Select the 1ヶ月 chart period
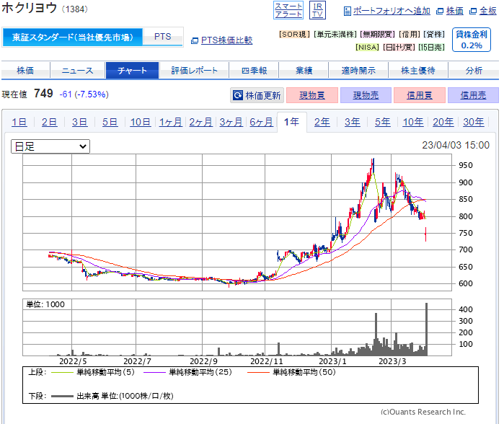The width and height of the screenshot is (504, 424). click(x=170, y=122)
